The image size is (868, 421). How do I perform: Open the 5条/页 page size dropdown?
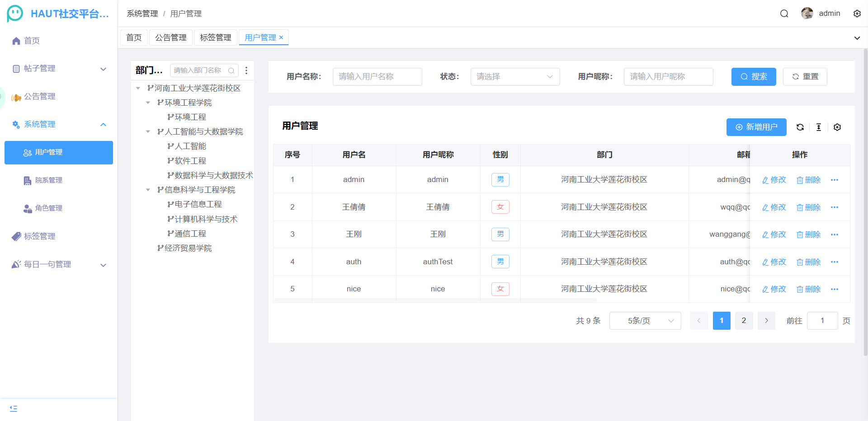[645, 321]
